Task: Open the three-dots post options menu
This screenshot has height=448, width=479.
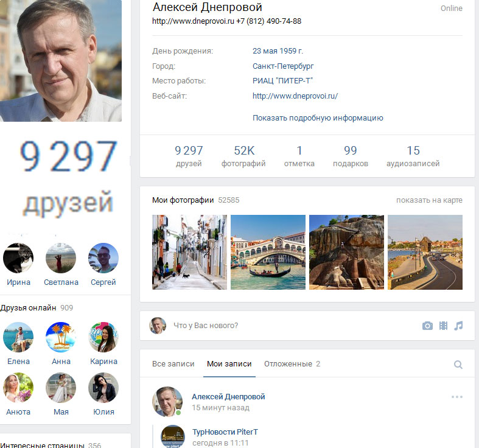Action: tap(457, 397)
